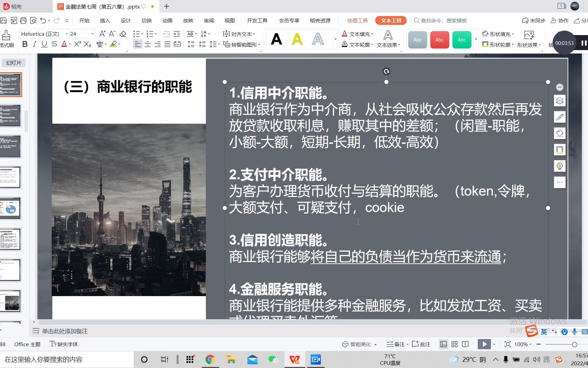Open the font size dropdown
Viewport: 588px width, 368px height.
click(92, 34)
